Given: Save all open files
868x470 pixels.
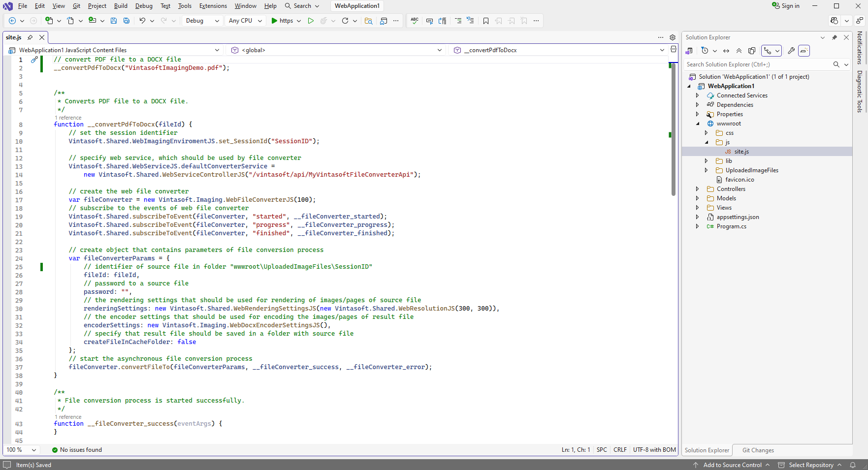Looking at the screenshot, I should [127, 21].
